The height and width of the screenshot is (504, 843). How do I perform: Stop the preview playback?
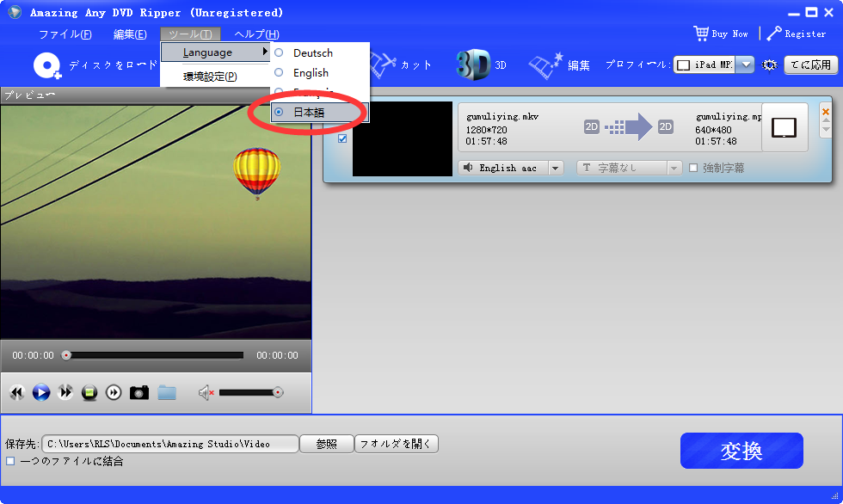89,393
